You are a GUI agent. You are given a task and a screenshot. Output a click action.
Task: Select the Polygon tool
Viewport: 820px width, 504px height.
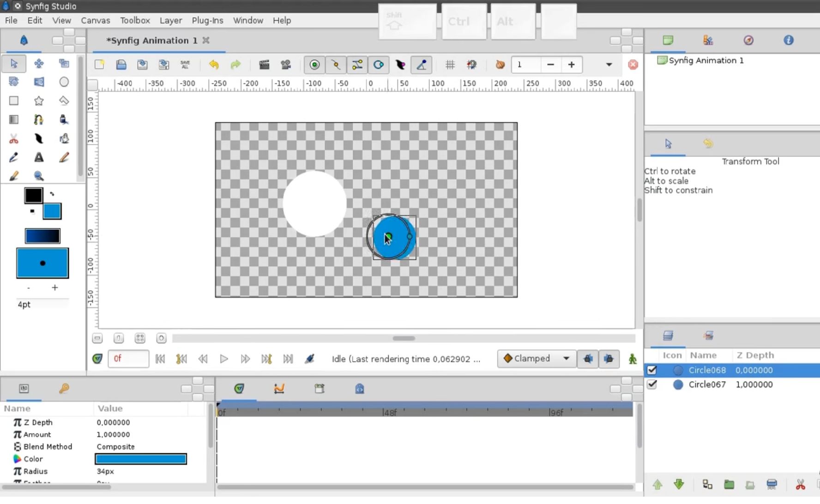pyautogui.click(x=64, y=101)
